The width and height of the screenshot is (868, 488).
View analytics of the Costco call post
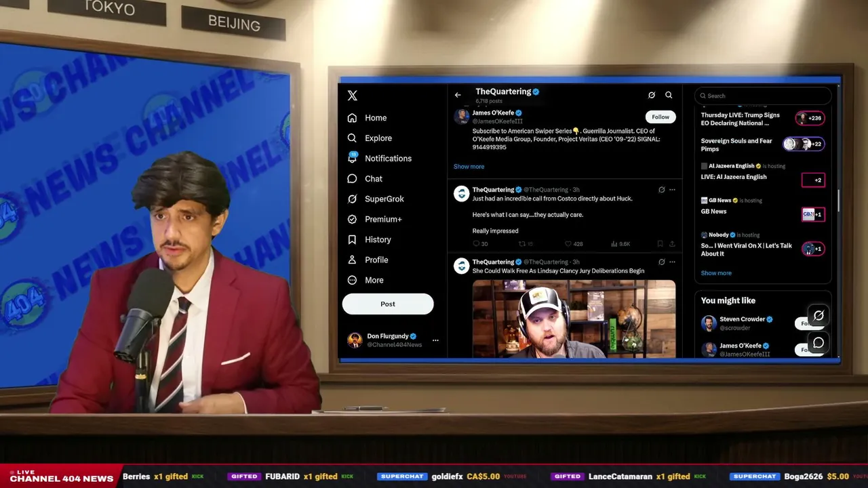click(620, 244)
